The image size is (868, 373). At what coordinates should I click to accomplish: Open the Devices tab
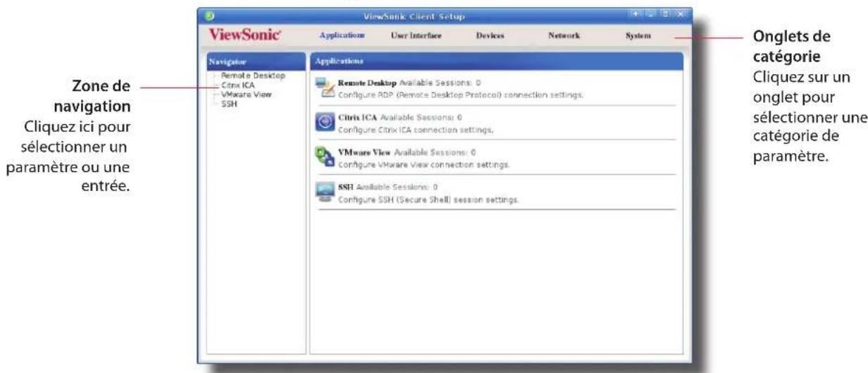point(490,35)
